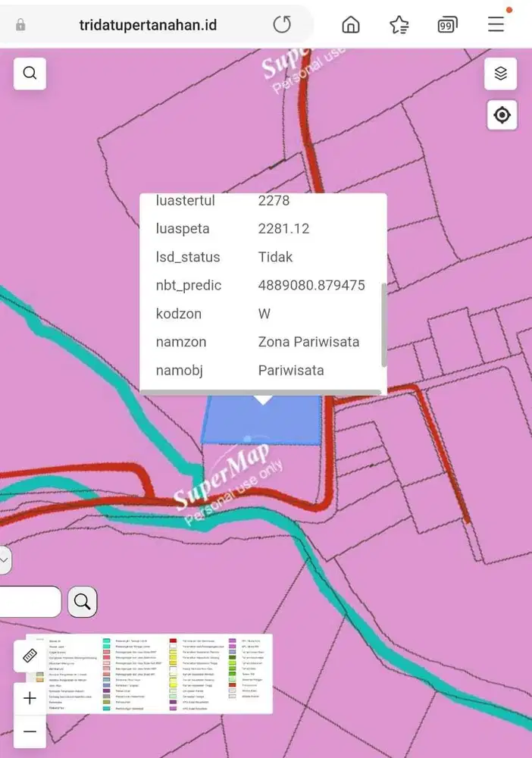532x758 pixels.
Task: Zoom in on the map
Action: click(x=30, y=698)
